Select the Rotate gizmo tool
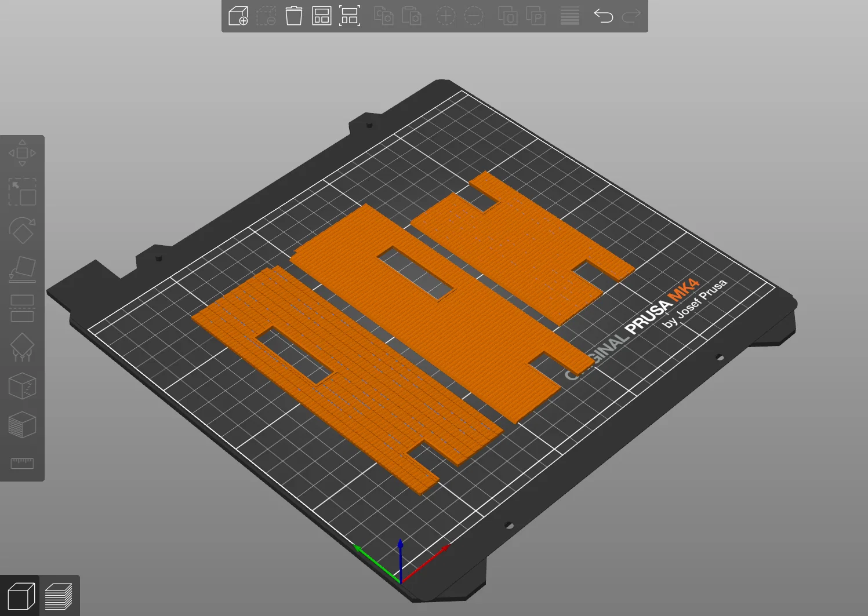The height and width of the screenshot is (616, 868). (x=22, y=231)
